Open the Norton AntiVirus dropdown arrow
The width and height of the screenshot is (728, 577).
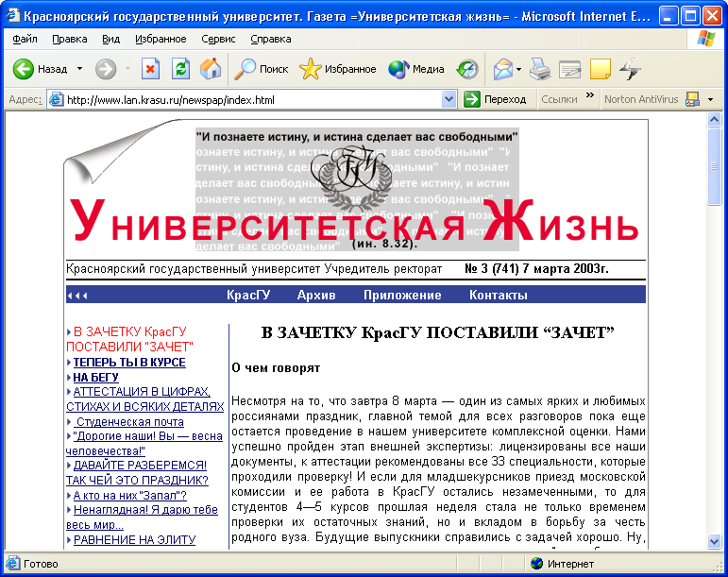tap(710, 99)
